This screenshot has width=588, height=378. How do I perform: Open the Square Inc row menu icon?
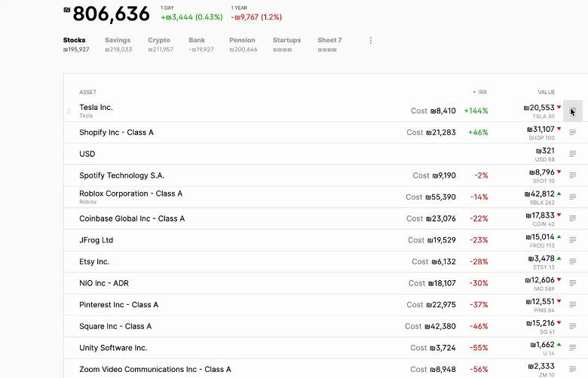click(573, 326)
